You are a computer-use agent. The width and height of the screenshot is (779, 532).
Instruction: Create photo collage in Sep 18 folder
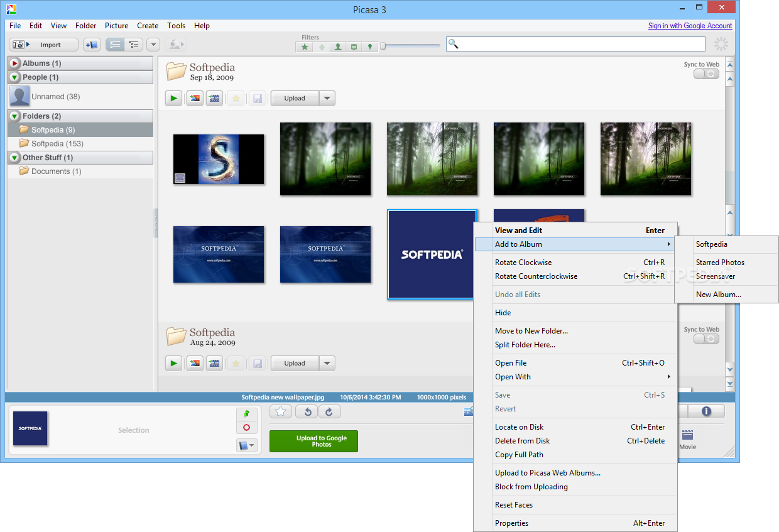pos(195,98)
